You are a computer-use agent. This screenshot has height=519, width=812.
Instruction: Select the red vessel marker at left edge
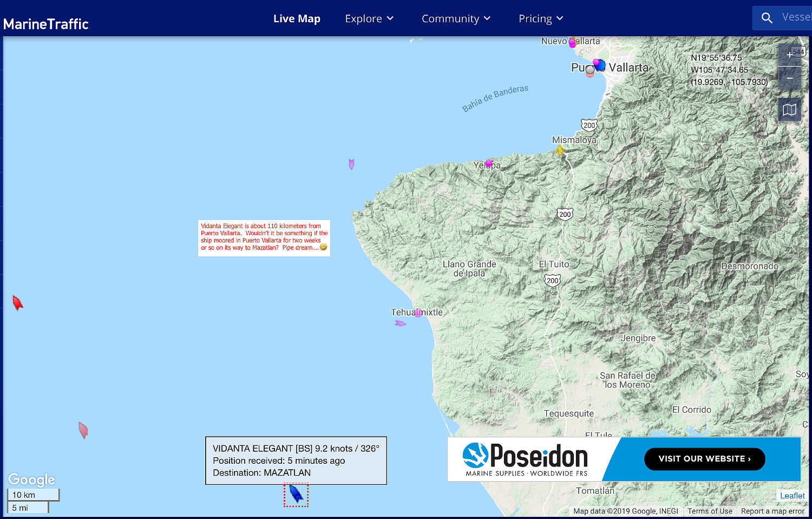point(17,302)
